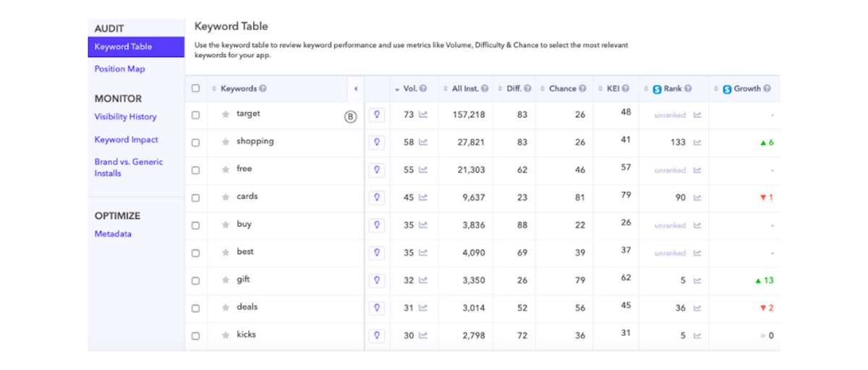Check the box for 'buy' keyword
868x370 pixels.
(195, 225)
